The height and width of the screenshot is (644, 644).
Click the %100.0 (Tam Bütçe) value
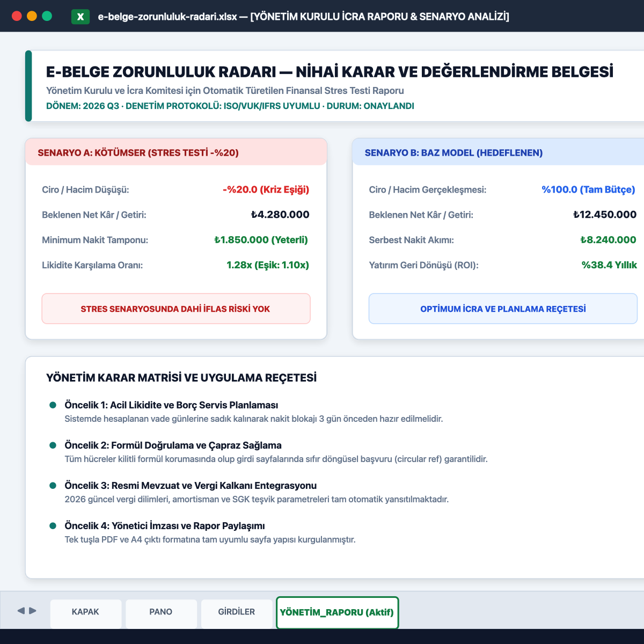coord(588,189)
